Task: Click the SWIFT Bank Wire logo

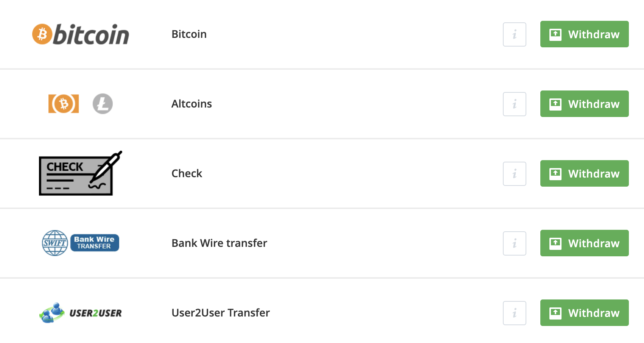Action: (80, 243)
